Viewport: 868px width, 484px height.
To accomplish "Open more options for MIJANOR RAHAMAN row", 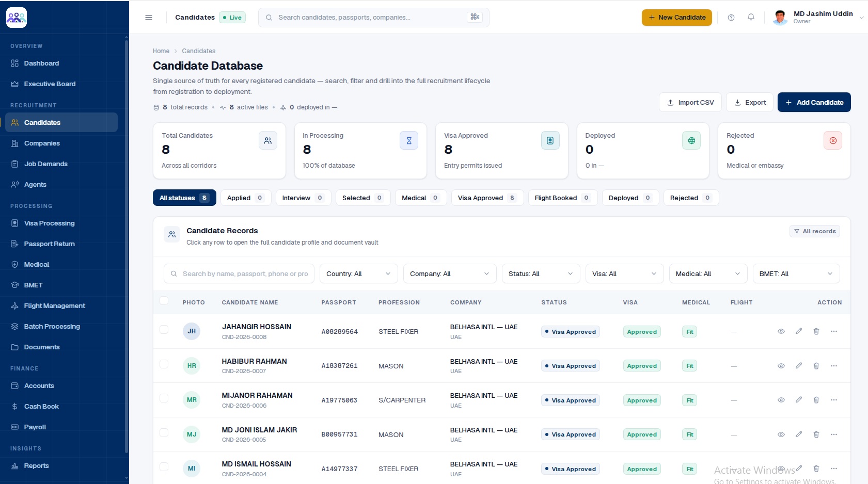I will tap(834, 400).
